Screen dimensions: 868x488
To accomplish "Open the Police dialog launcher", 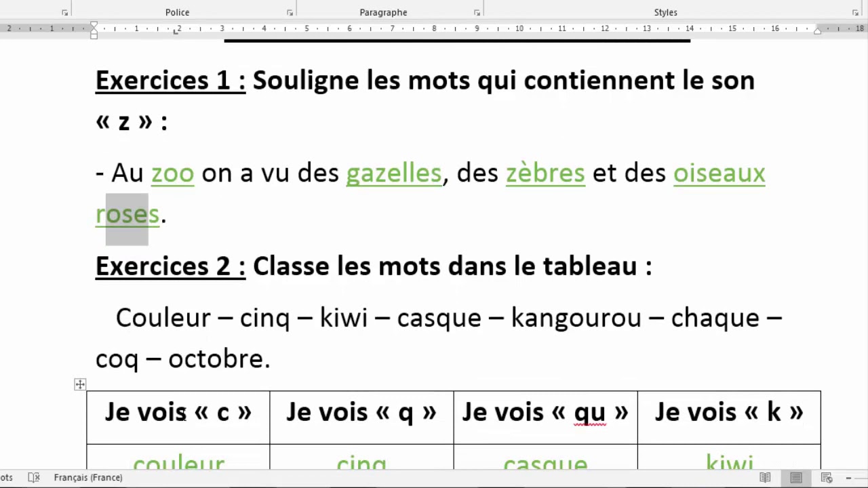I will point(290,13).
